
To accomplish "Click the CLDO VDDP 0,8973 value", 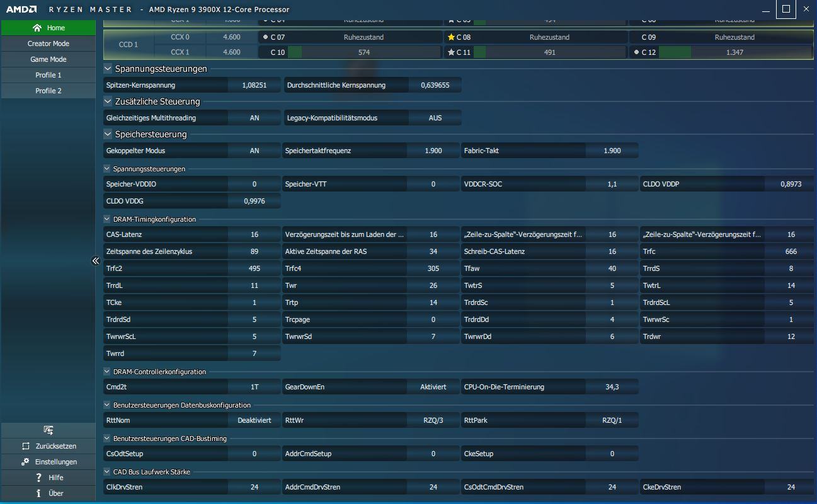I will coord(791,184).
